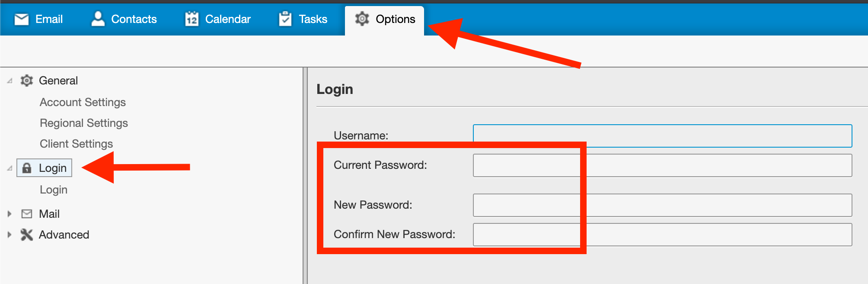The width and height of the screenshot is (868, 284).
Task: Expand the Advanced tree section
Action: click(10, 235)
